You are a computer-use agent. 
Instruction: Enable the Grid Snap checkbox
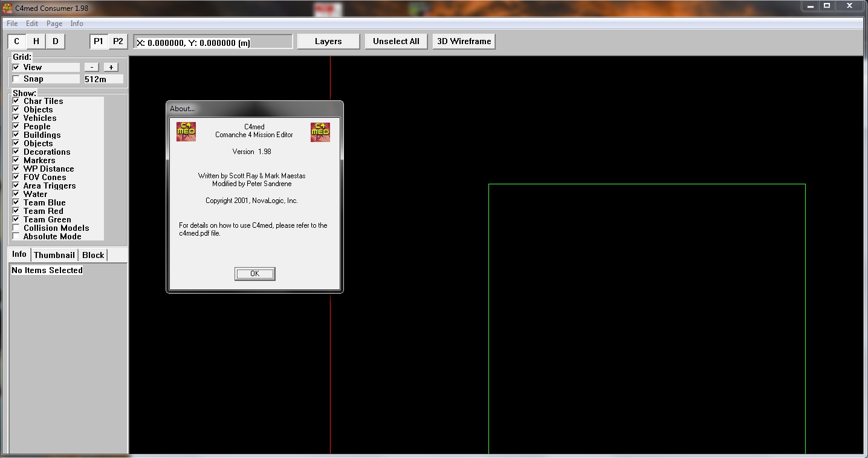(16, 79)
